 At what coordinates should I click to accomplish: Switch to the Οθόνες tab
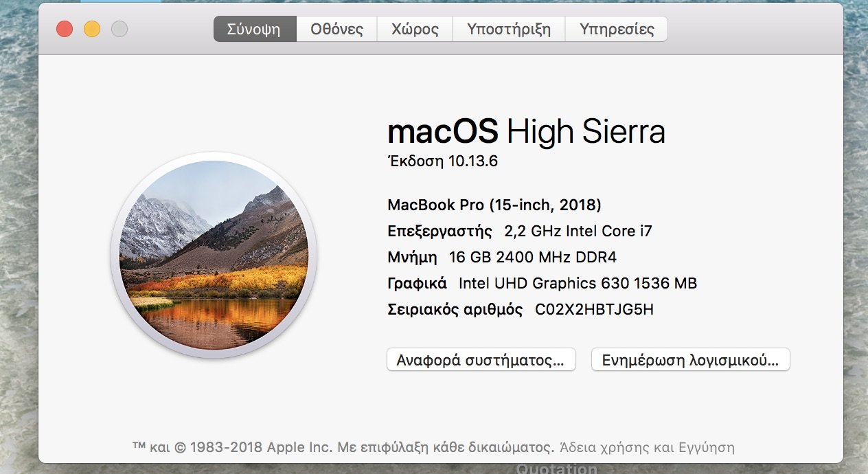[x=336, y=30]
